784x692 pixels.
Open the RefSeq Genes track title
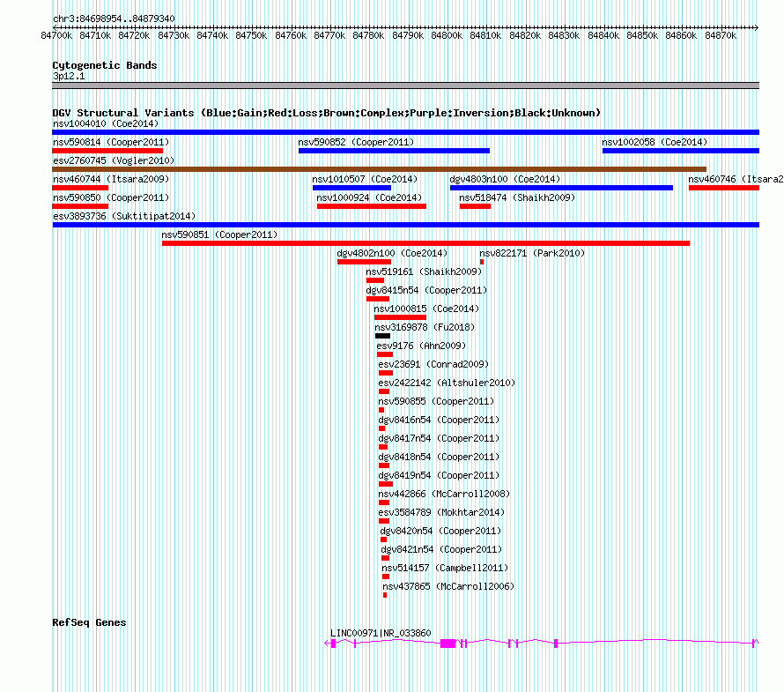click(89, 622)
